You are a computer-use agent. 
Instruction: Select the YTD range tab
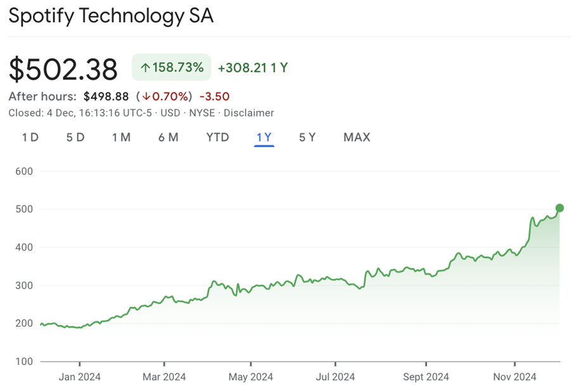coord(218,137)
